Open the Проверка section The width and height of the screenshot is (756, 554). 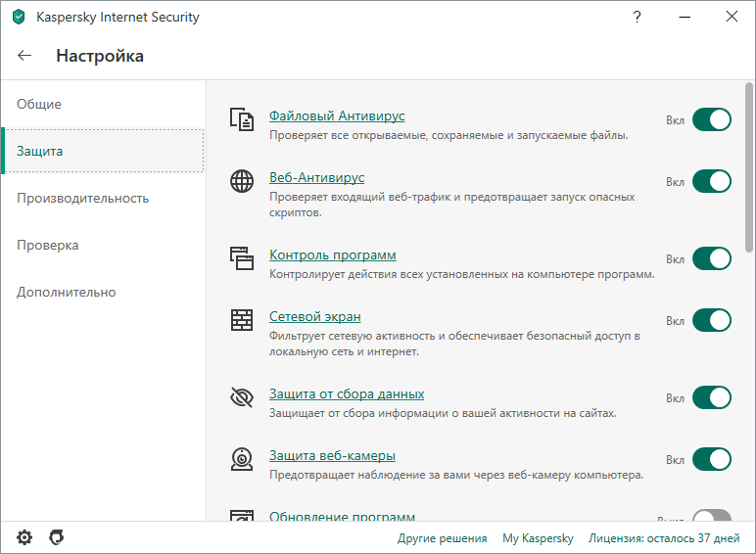[x=103, y=246]
